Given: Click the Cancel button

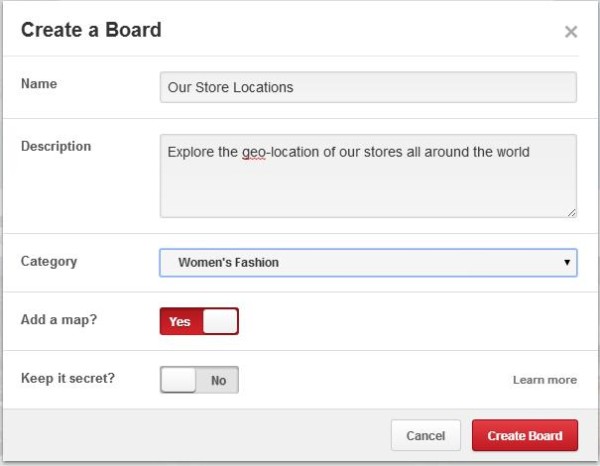Looking at the screenshot, I should [426, 435].
